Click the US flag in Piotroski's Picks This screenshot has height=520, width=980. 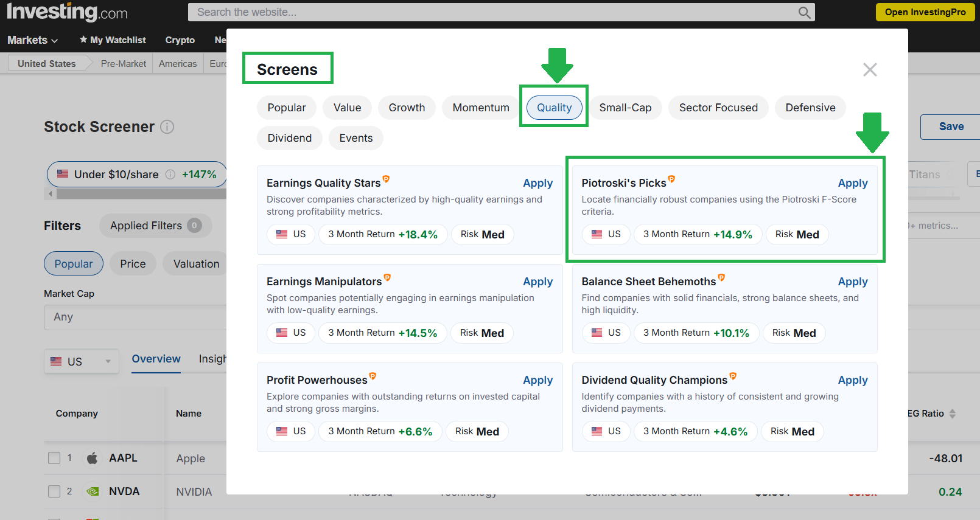pos(597,234)
